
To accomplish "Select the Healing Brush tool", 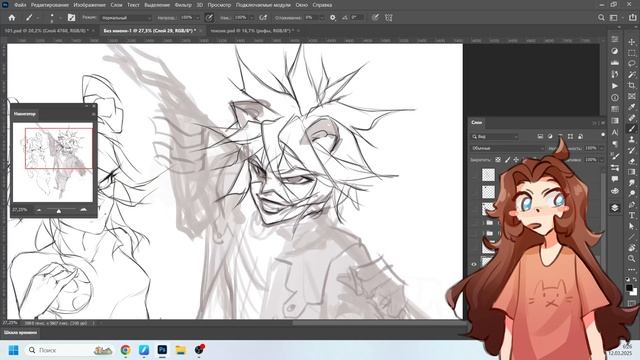I will tap(631, 118).
